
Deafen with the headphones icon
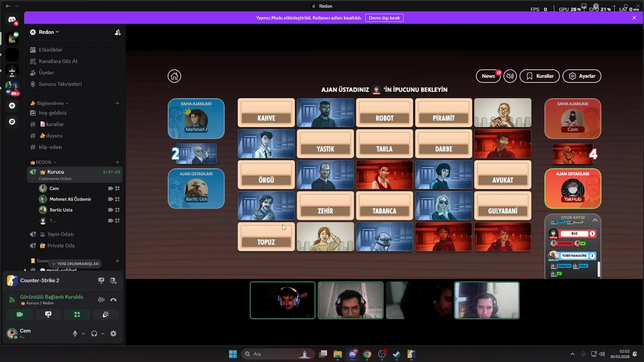(94, 333)
